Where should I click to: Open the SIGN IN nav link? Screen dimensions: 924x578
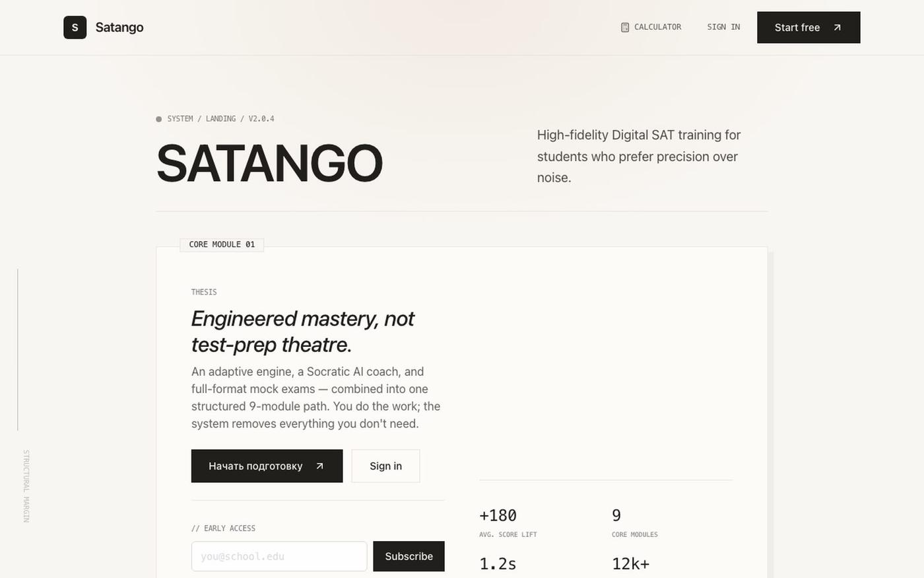click(x=723, y=27)
